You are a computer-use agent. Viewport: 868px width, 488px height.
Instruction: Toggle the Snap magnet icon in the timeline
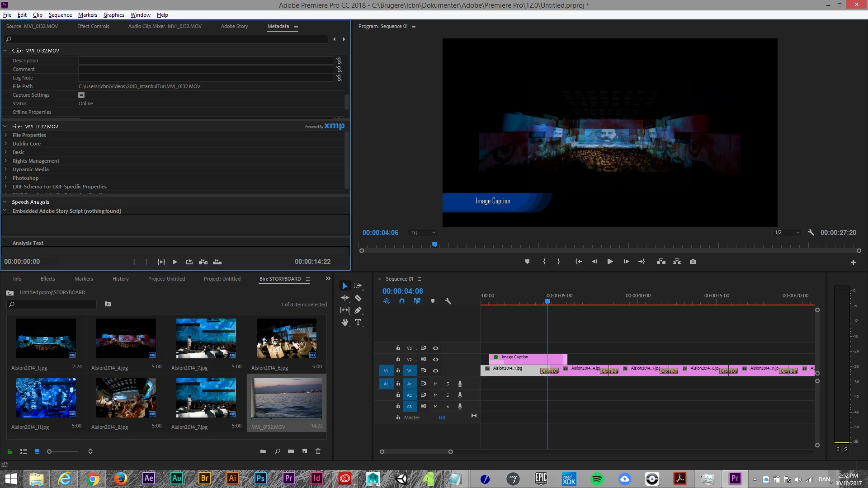click(401, 301)
